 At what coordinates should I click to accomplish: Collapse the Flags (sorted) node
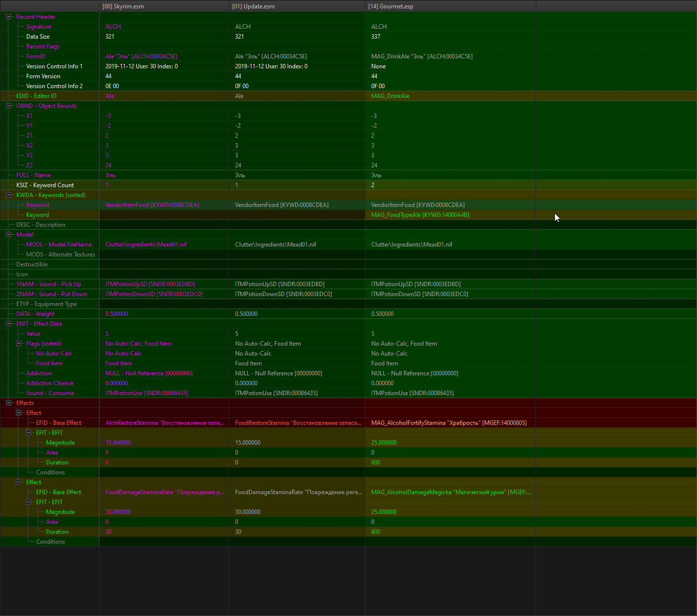point(18,344)
